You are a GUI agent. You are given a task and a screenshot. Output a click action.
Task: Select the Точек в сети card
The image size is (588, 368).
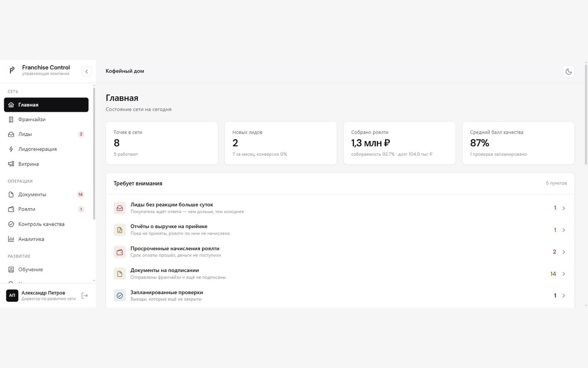tap(162, 143)
